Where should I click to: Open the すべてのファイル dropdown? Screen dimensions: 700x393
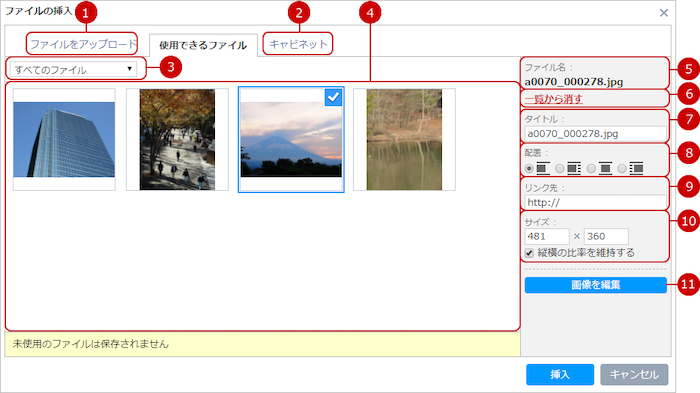(73, 69)
